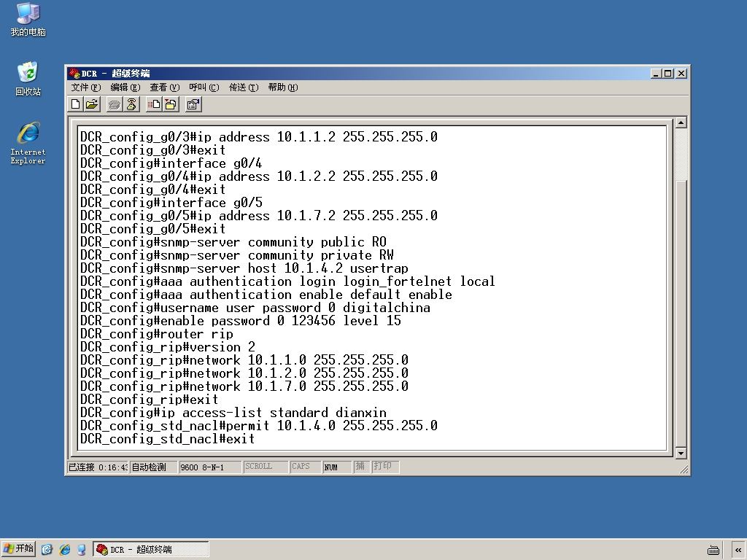
Task: Select the Internet Explorer desktop icon
Action: coord(28,143)
